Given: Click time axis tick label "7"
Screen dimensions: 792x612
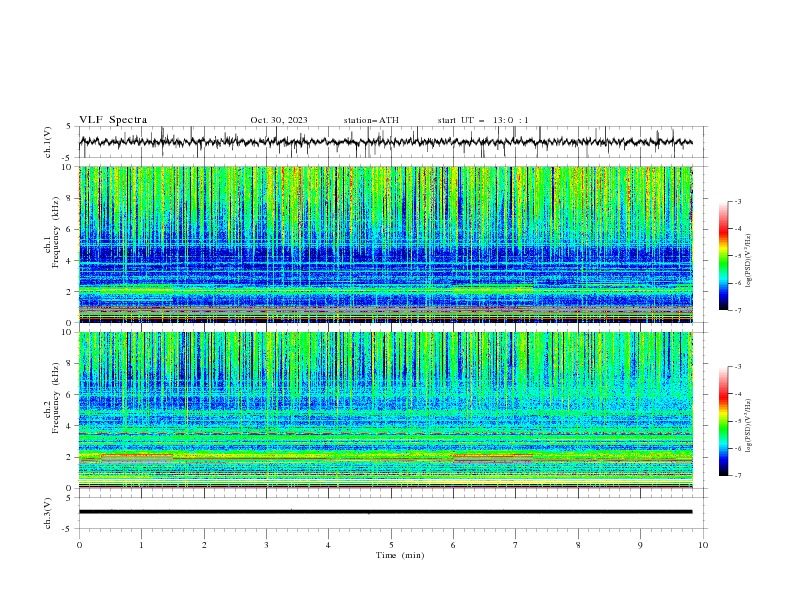Looking at the screenshot, I should 516,545.
